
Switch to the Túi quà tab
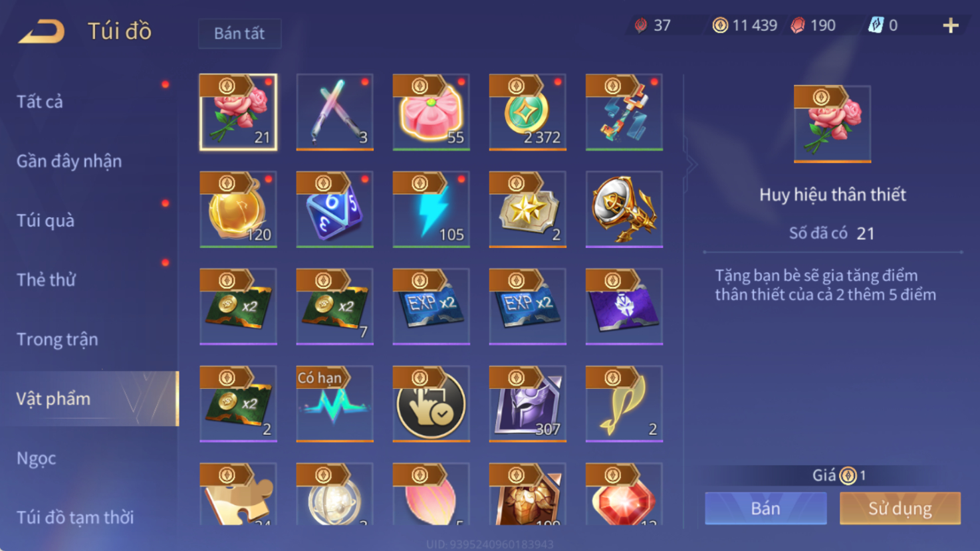point(45,221)
